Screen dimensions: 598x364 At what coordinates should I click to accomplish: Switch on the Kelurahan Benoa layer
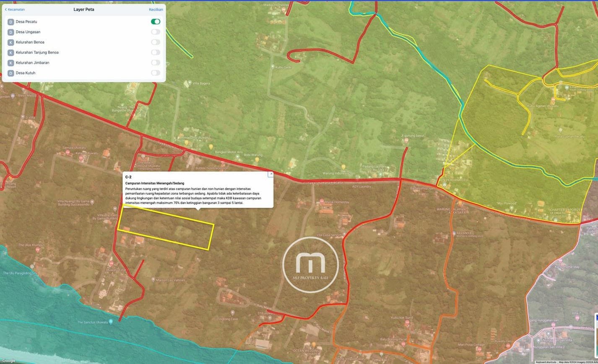pyautogui.click(x=155, y=42)
